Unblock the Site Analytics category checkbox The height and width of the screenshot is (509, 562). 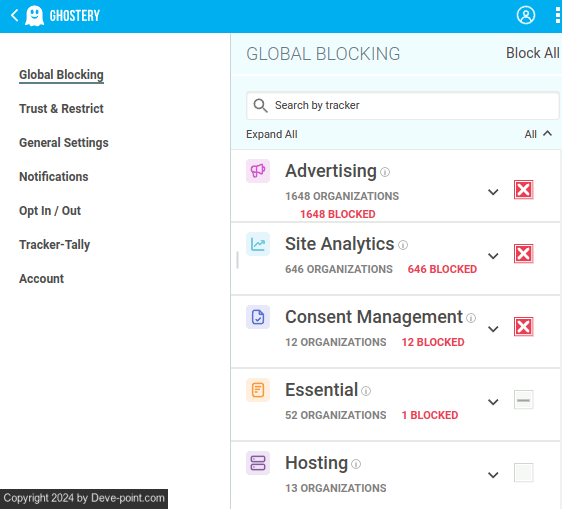(524, 254)
